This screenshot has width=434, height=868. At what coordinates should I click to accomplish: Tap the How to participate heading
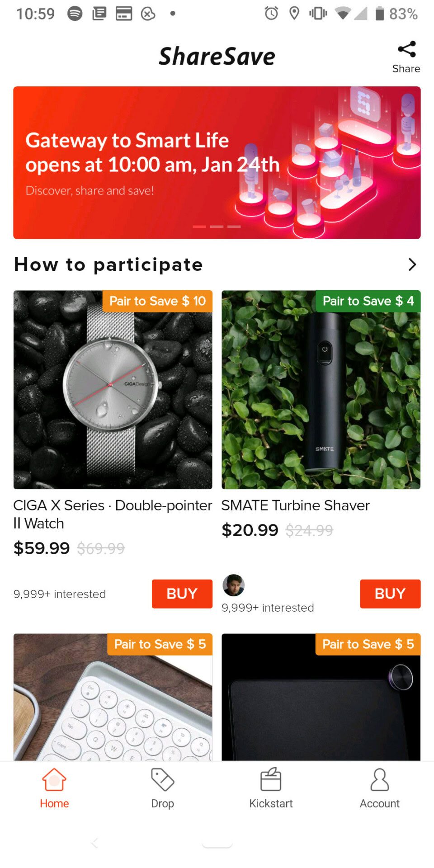point(108,264)
